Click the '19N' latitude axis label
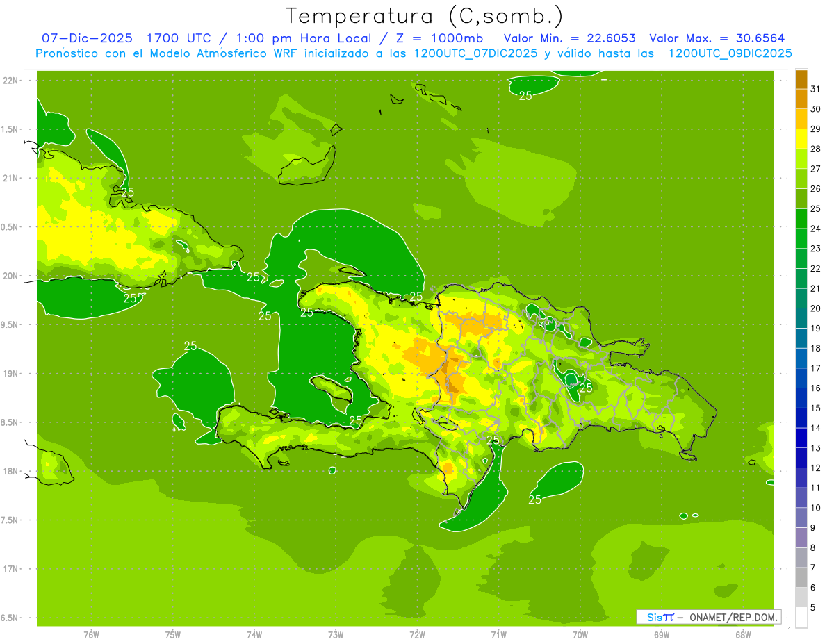The height and width of the screenshot is (644, 834). pos(10,374)
